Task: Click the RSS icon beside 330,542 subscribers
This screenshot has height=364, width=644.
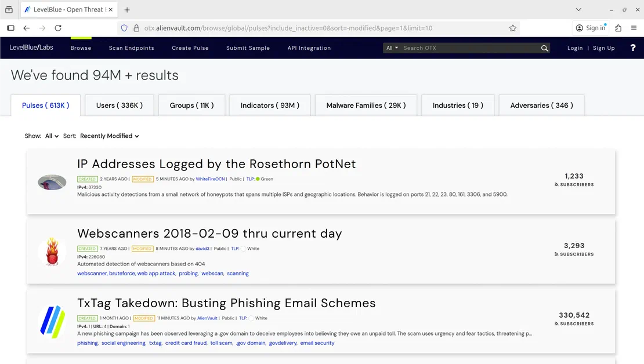Action: (556, 324)
